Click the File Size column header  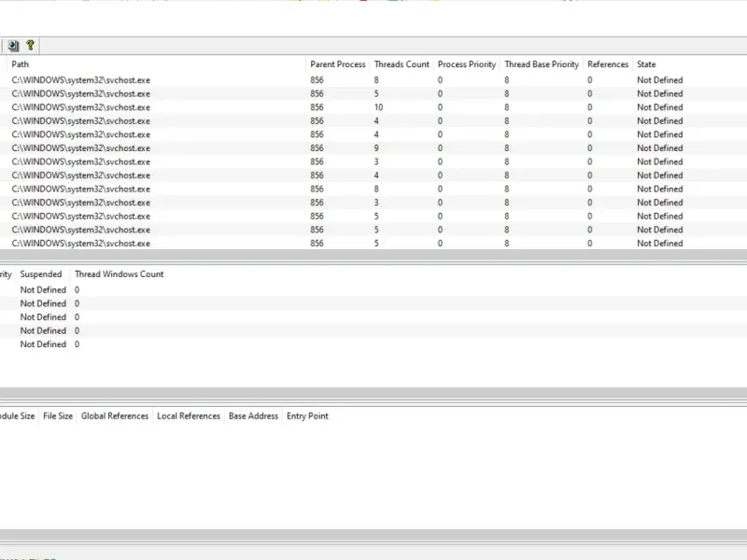coord(58,416)
